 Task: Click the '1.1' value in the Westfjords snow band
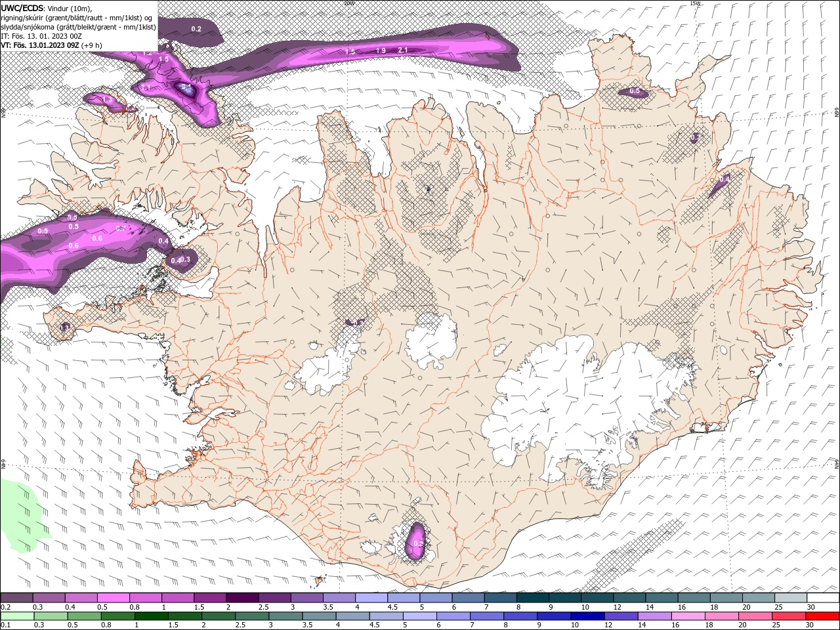pos(146,87)
